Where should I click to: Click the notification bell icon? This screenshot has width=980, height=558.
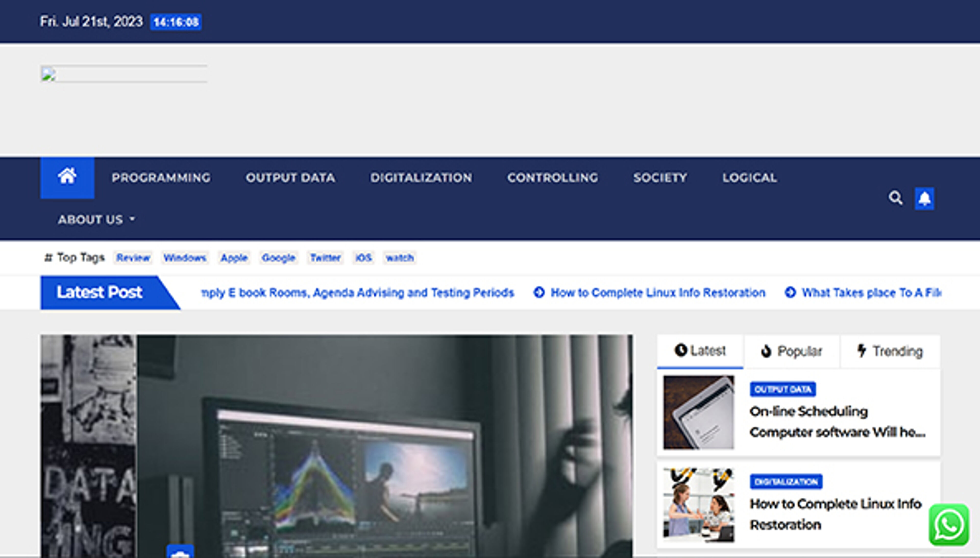pyautogui.click(x=924, y=198)
